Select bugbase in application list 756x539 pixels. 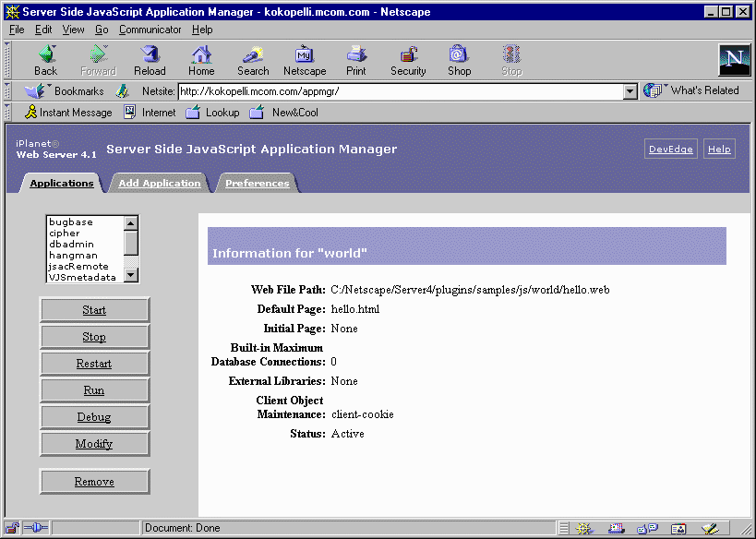[85, 222]
